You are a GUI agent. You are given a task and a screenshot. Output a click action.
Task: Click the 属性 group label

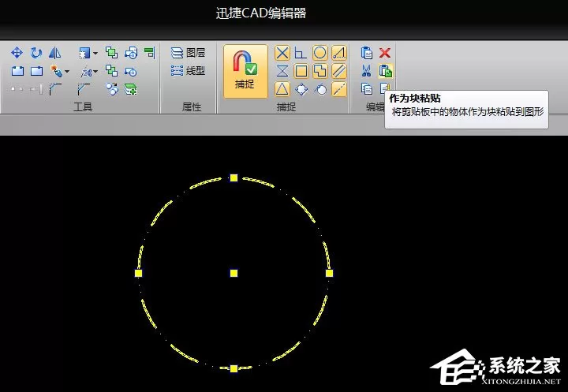point(191,107)
